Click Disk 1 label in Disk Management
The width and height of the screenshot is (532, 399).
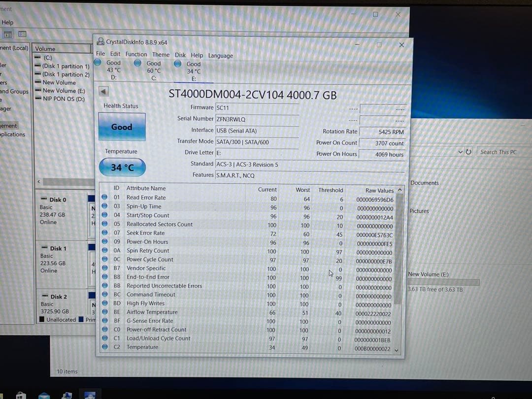pos(58,248)
